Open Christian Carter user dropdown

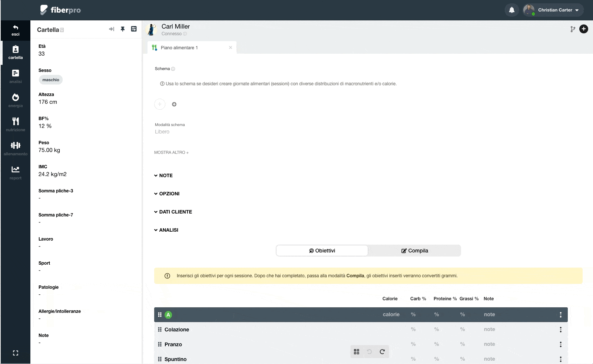point(553,10)
